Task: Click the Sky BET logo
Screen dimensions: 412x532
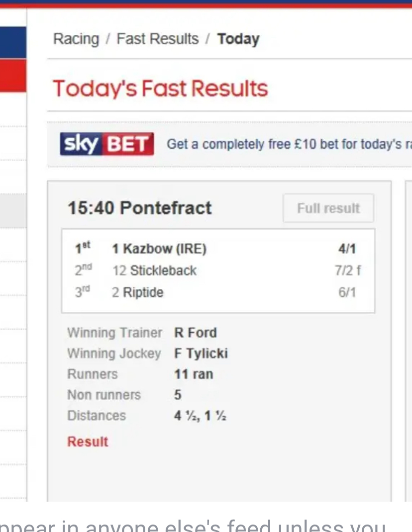Action: point(106,144)
